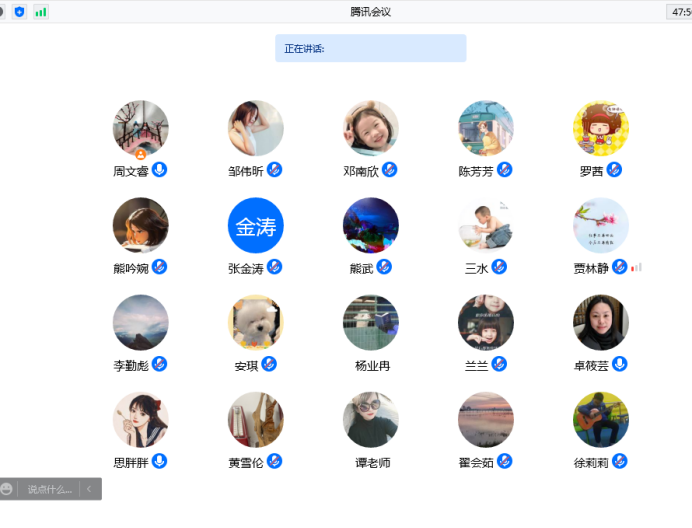The width and height of the screenshot is (692, 528).
Task: Click muted mic icon beside 兰兰
Action: (499, 364)
